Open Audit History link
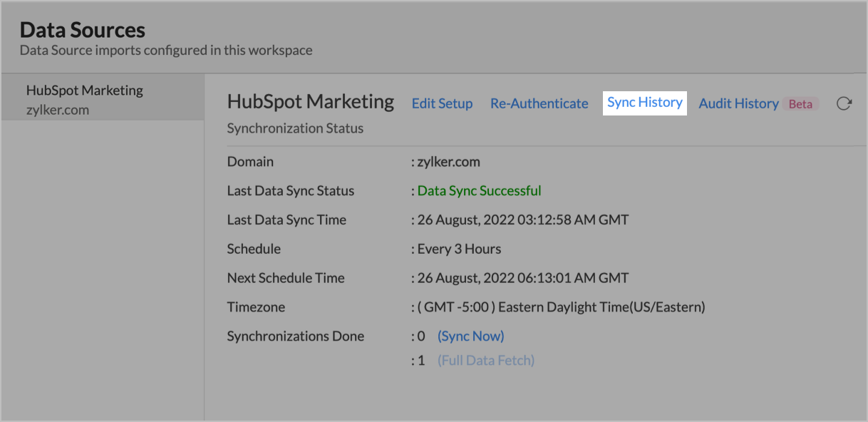This screenshot has height=422, width=868. coord(738,103)
